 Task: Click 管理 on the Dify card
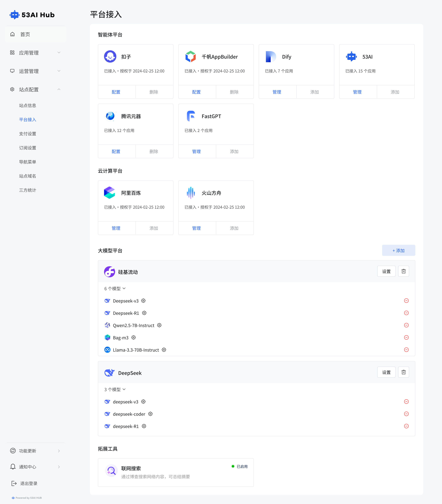point(277,92)
